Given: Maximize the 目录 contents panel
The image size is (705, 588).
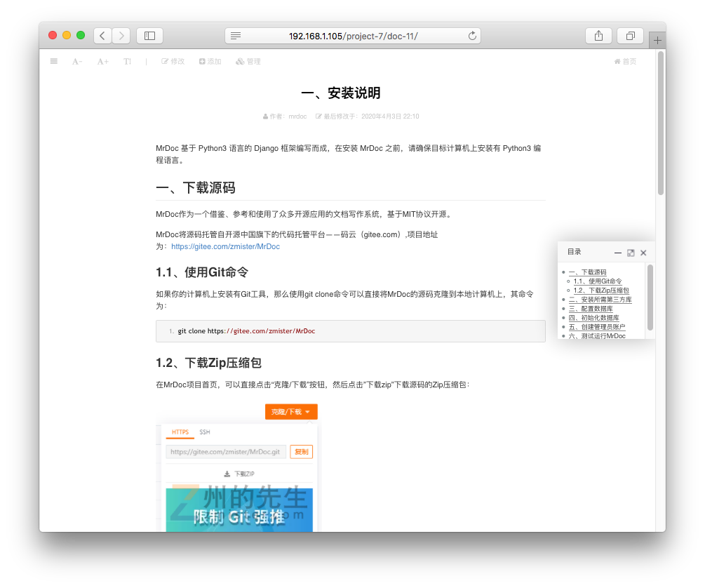Looking at the screenshot, I should (x=631, y=253).
